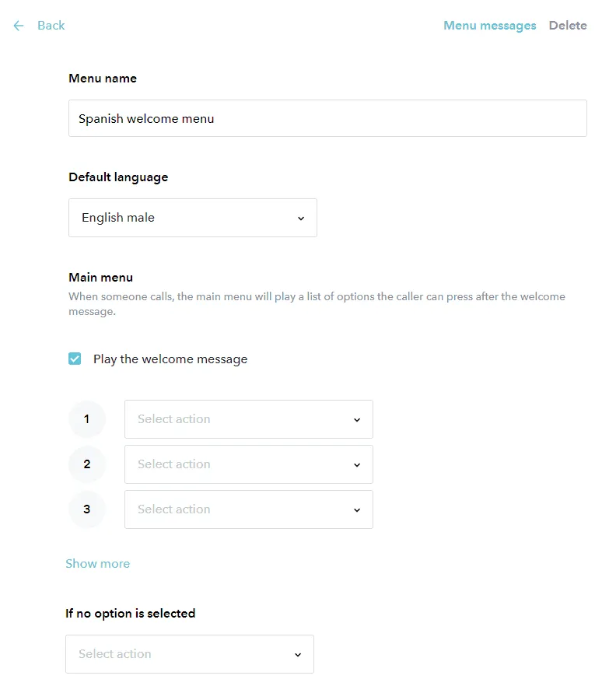Expand more options with Show more
The height and width of the screenshot is (700, 602).
[98, 564]
